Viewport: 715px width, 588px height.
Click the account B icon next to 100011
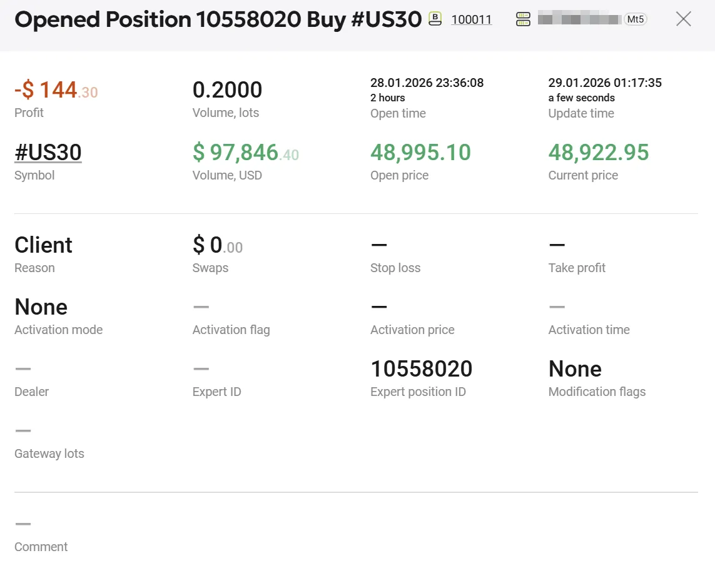[435, 19]
